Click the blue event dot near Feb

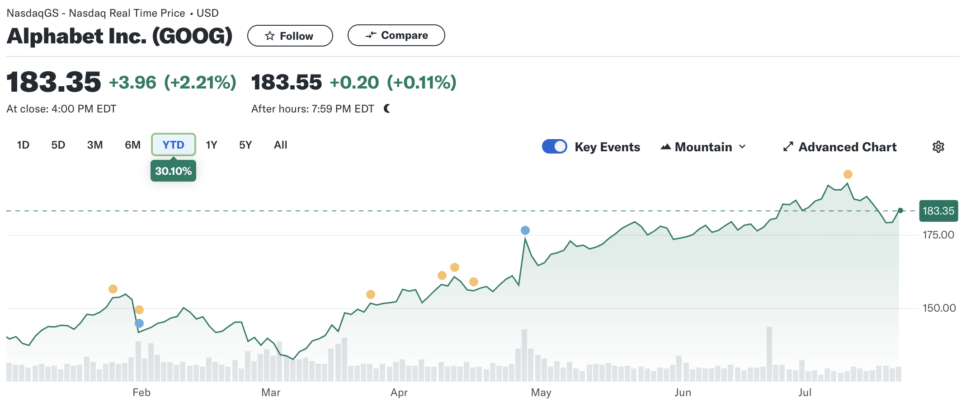(139, 323)
